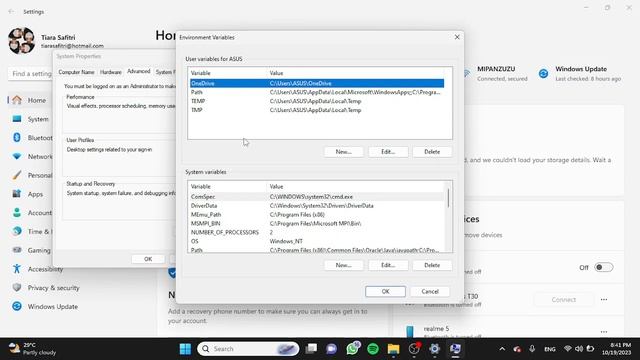The width and height of the screenshot is (640, 360).
Task: Open Windows Update status tile at top
Action: tap(580, 73)
